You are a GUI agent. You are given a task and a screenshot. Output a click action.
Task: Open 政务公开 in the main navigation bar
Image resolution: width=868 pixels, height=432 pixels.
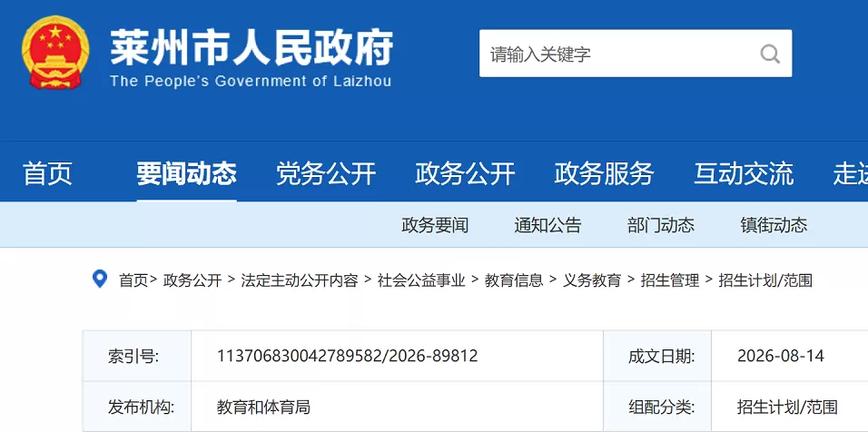pos(465,173)
